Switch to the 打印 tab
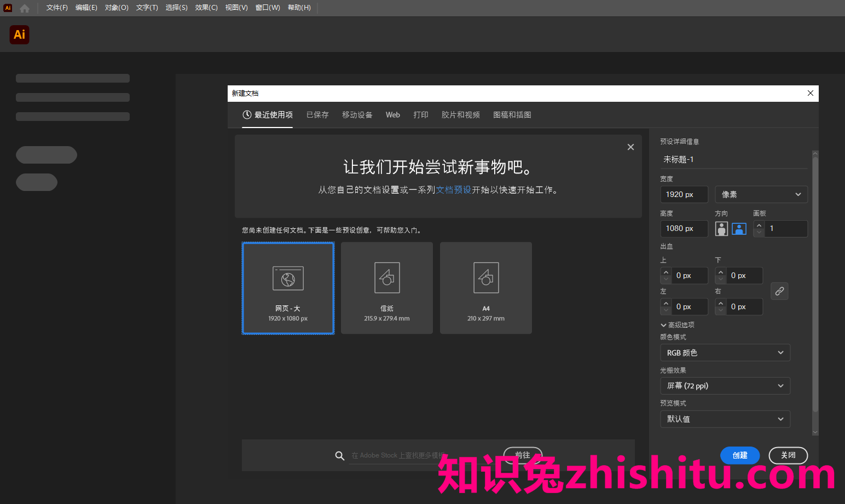845x504 pixels. coord(421,115)
